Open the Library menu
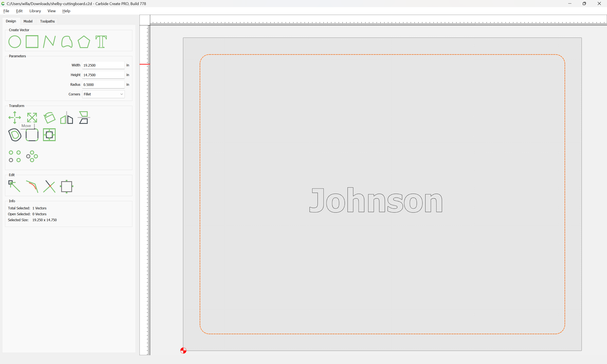 [x=35, y=11]
